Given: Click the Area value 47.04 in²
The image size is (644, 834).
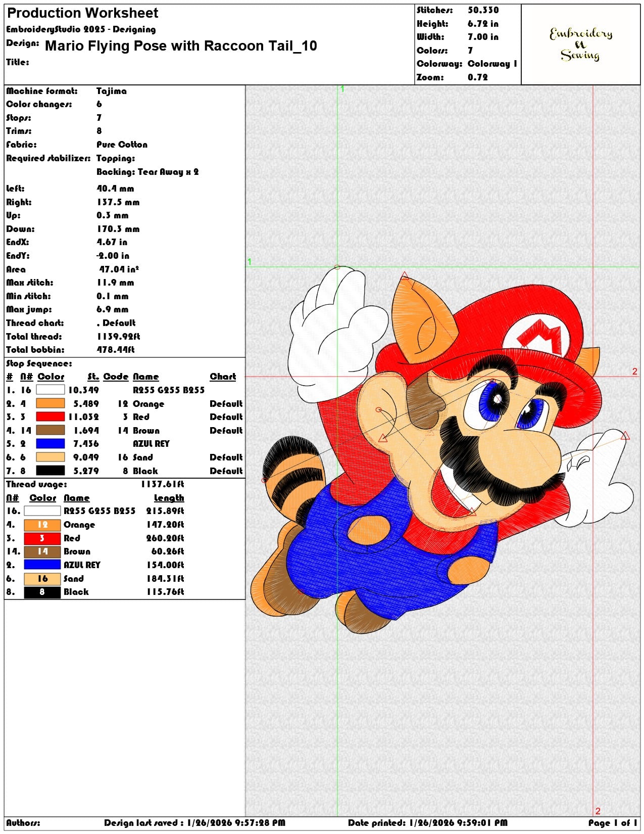Looking at the screenshot, I should point(119,269).
